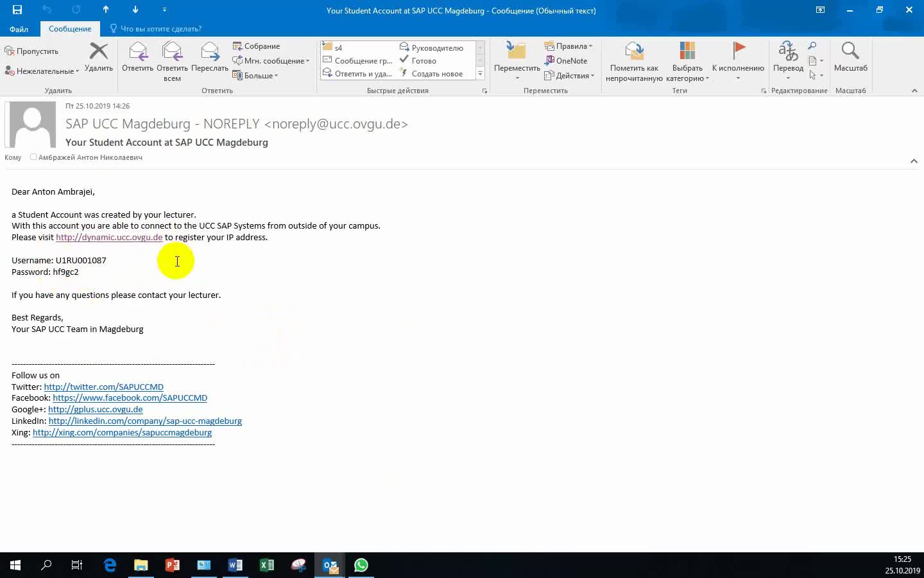Switch to Word in the taskbar
The image size is (924, 578).
pyautogui.click(x=235, y=565)
